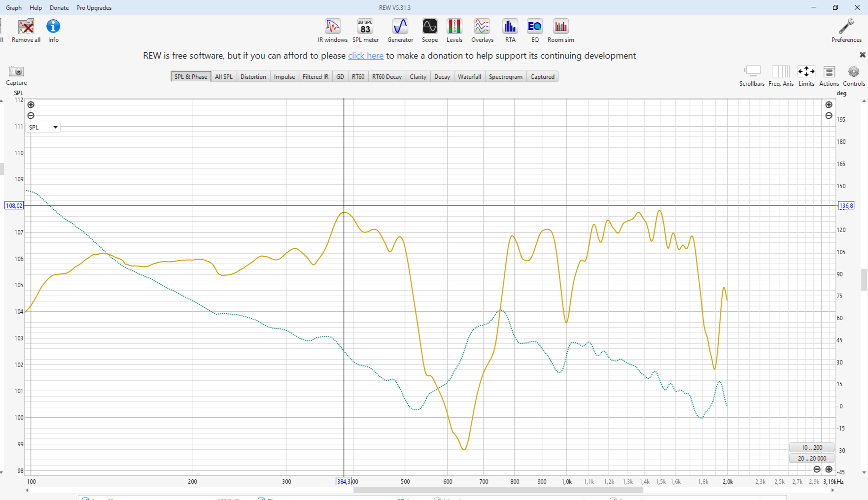Screen dimensions: 868x500
Task: Switch to the All SPL tab
Action: coord(224,77)
